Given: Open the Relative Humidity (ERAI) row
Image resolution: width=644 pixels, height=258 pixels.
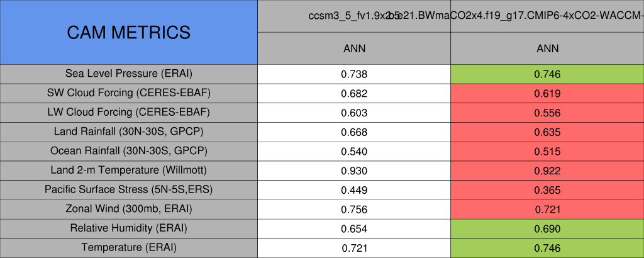Looking at the screenshot, I should 128,228.
